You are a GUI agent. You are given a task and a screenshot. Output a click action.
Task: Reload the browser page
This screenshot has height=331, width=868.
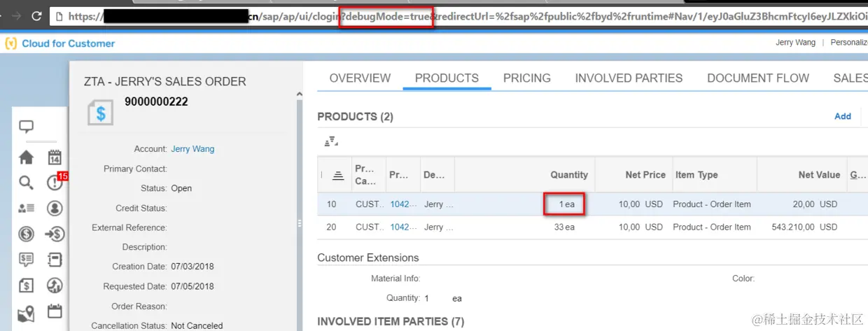[36, 15]
